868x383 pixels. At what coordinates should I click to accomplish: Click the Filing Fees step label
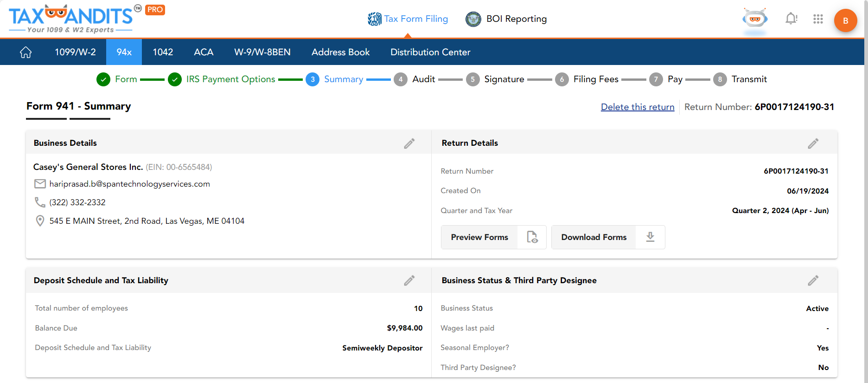tap(596, 79)
